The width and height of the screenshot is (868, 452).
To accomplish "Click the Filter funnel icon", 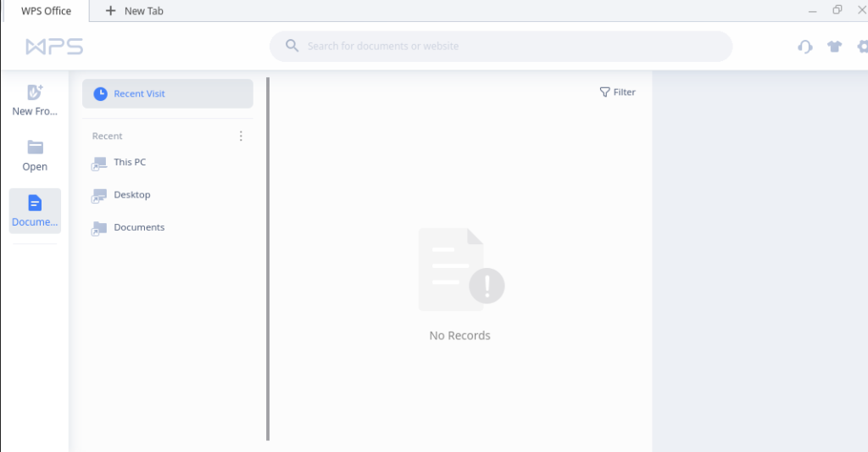I will [x=604, y=92].
